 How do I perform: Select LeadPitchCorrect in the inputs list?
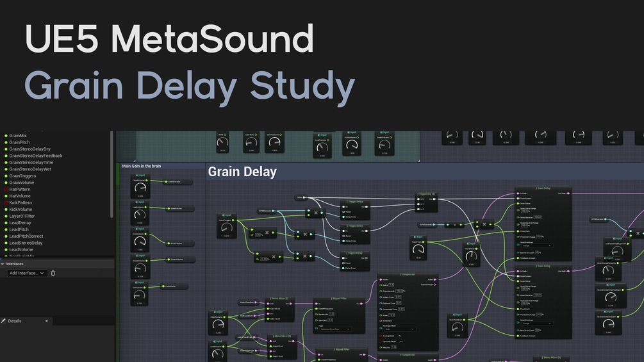tap(26, 236)
